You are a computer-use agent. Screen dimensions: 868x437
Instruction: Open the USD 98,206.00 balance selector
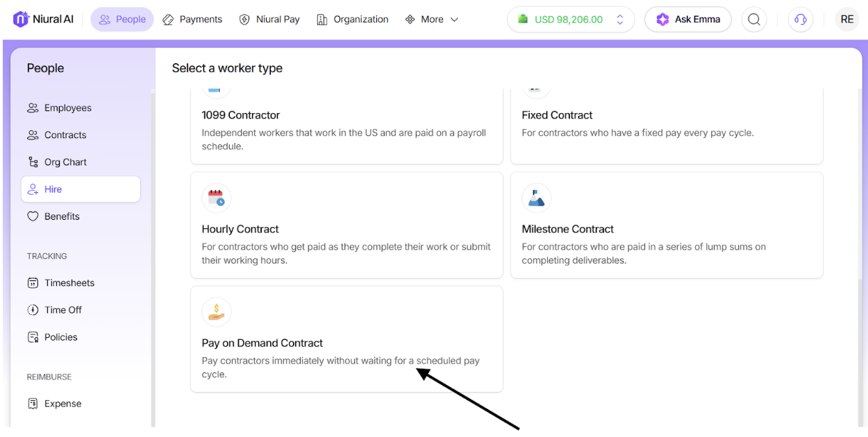[x=570, y=19]
